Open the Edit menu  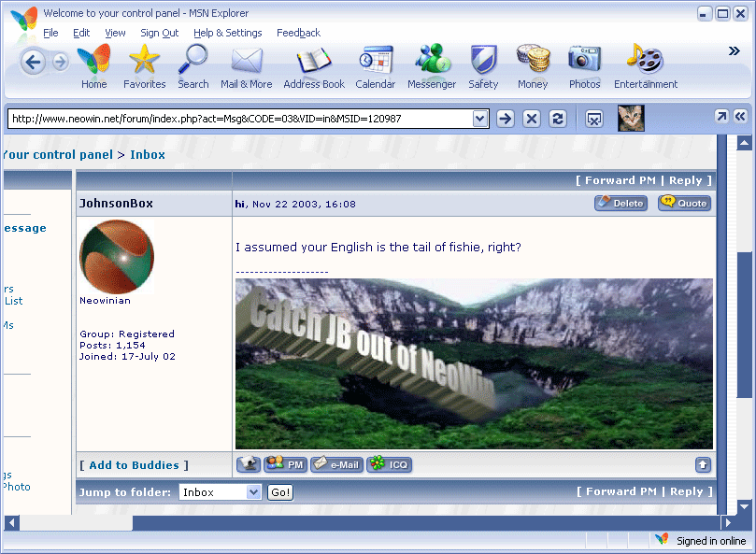[x=81, y=33]
